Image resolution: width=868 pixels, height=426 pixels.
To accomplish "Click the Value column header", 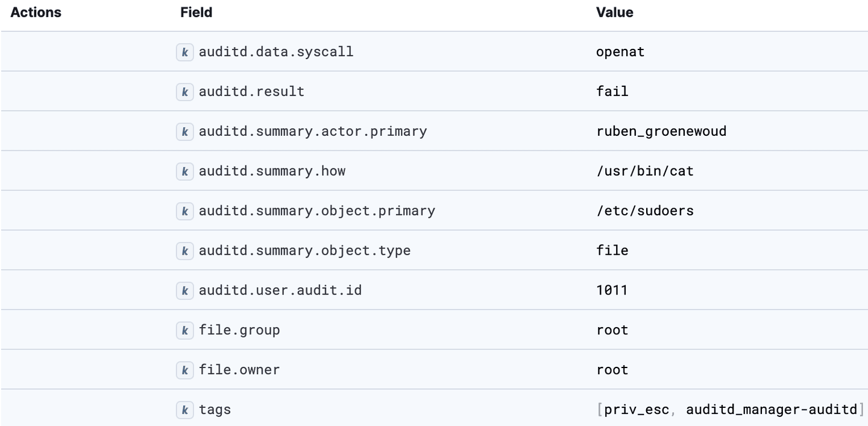I will (614, 12).
